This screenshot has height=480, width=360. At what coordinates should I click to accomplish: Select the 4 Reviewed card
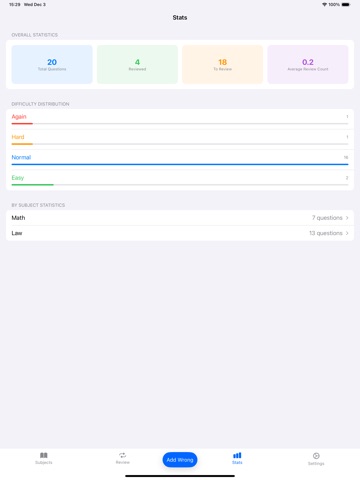click(137, 64)
